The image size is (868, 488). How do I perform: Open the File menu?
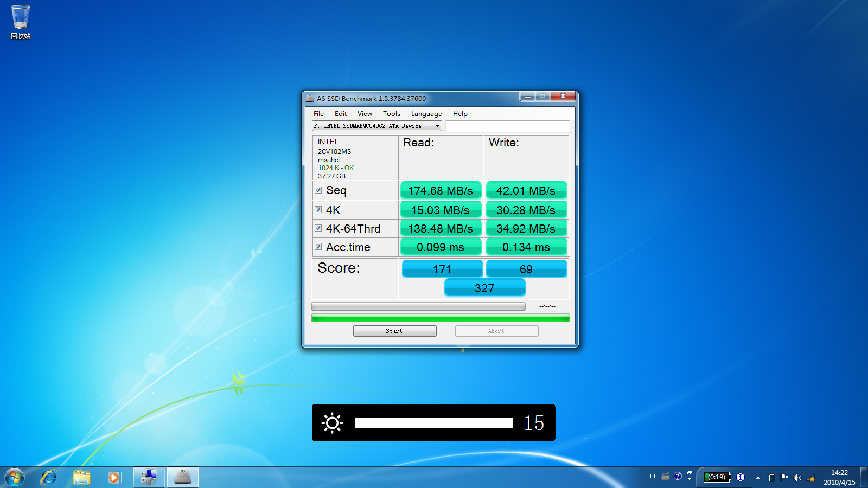coord(318,113)
